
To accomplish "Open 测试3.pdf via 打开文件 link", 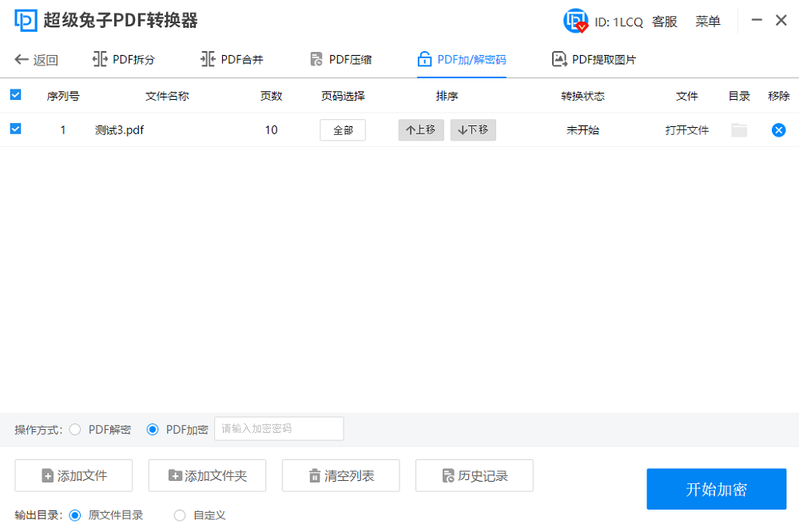I will [687, 129].
